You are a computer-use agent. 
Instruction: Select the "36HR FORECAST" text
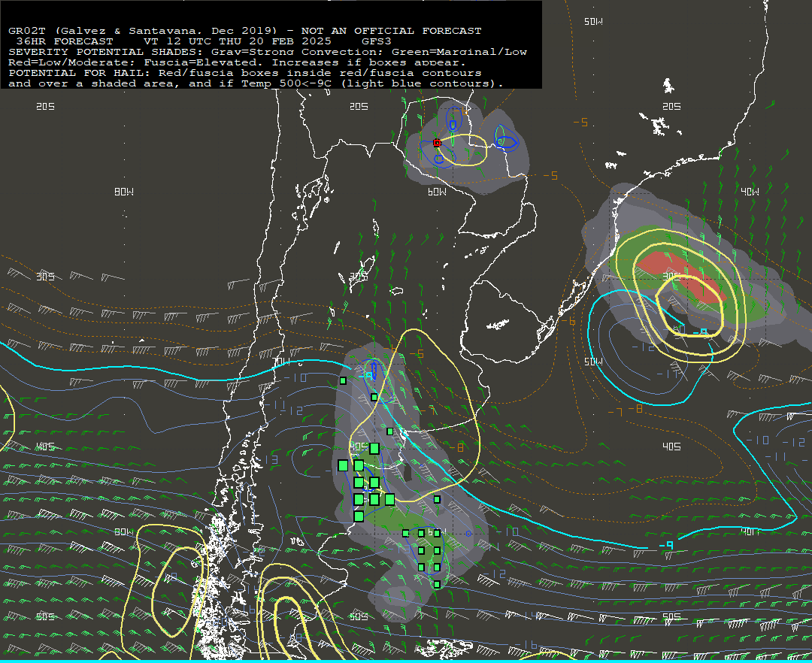64,41
